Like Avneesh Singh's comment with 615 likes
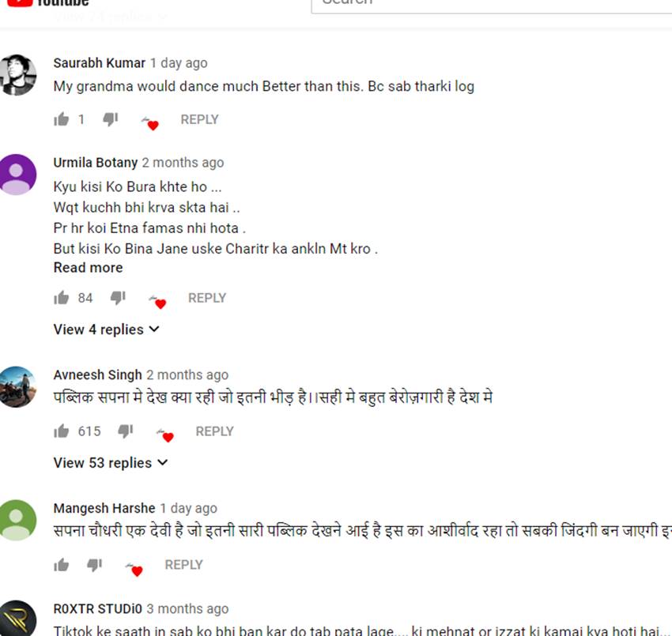Image resolution: width=672 pixels, height=636 pixels. click(62, 431)
